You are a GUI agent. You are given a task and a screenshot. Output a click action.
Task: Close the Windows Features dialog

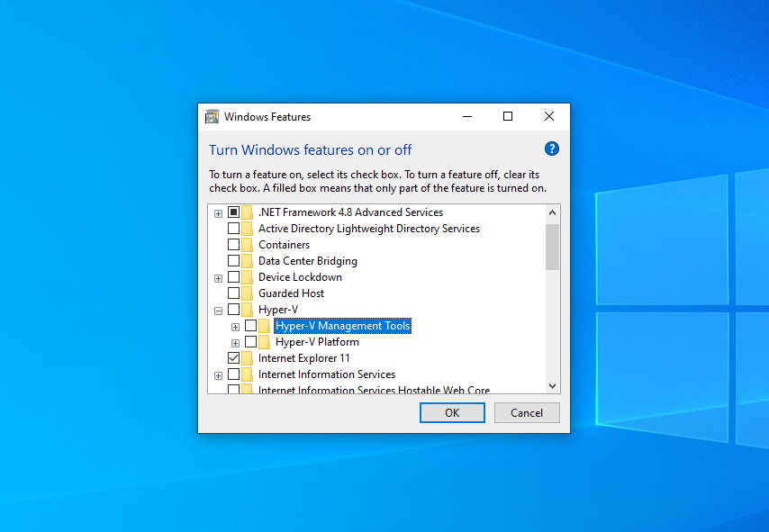point(549,116)
